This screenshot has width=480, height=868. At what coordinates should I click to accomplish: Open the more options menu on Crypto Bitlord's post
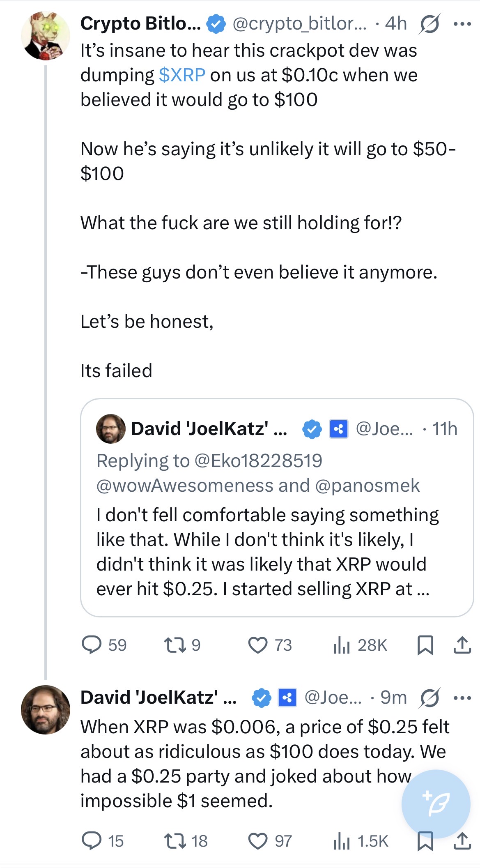pyautogui.click(x=462, y=24)
